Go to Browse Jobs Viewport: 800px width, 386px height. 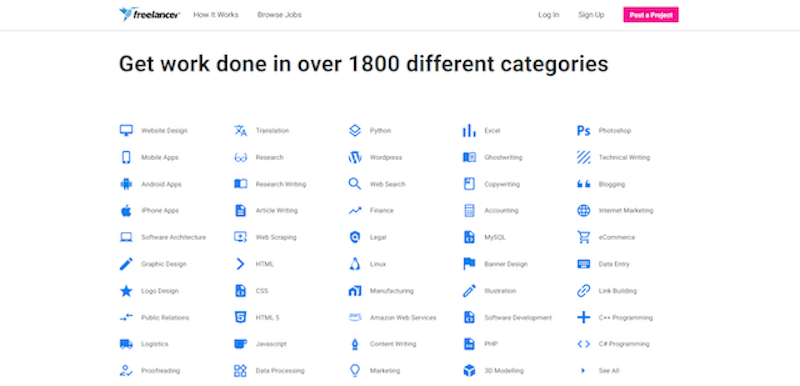280,15
